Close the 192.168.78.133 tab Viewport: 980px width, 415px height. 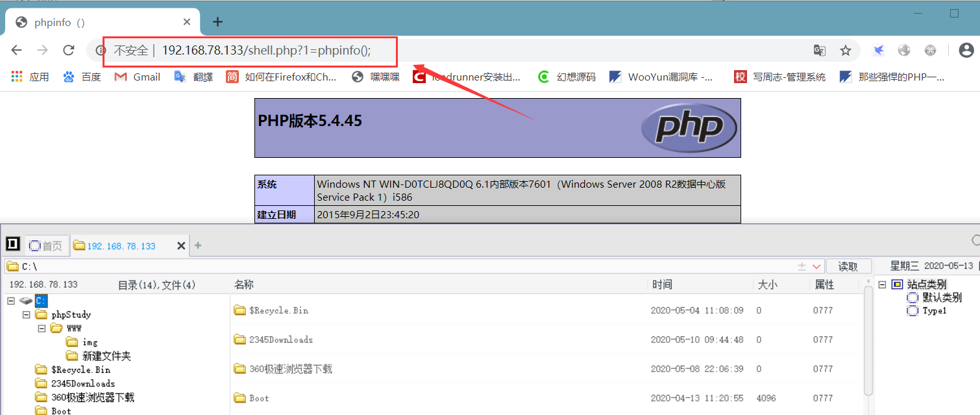click(x=181, y=245)
